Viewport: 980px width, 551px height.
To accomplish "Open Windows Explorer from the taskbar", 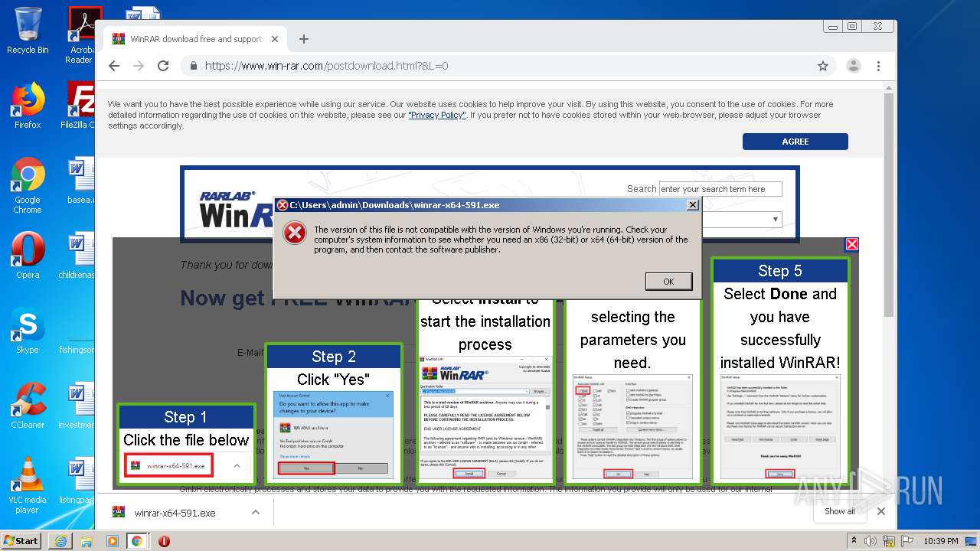I will tap(87, 541).
